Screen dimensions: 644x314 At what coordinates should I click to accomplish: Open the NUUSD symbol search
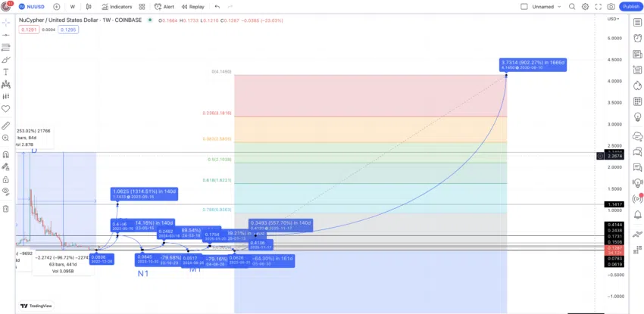(x=33, y=7)
